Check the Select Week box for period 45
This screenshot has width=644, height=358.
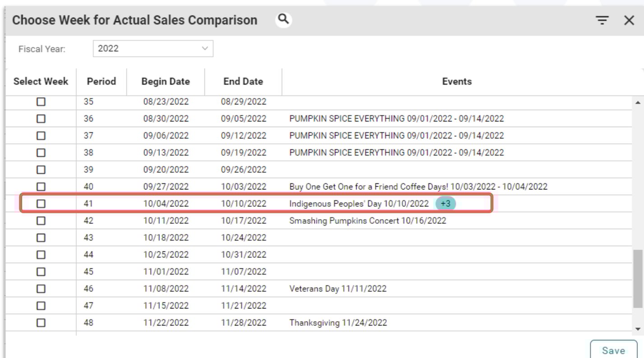(x=41, y=271)
